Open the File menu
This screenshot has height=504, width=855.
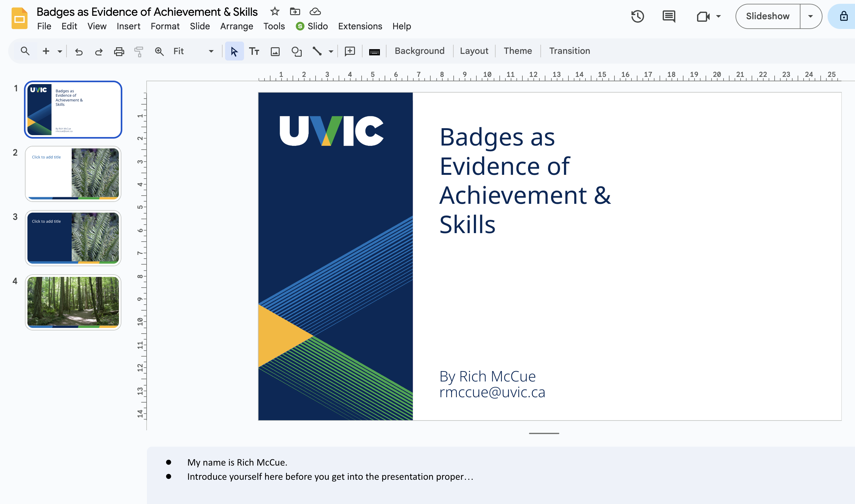pyautogui.click(x=44, y=26)
